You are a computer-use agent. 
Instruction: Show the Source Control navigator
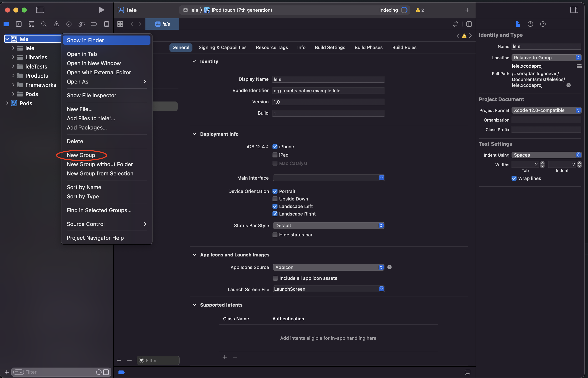coord(19,24)
